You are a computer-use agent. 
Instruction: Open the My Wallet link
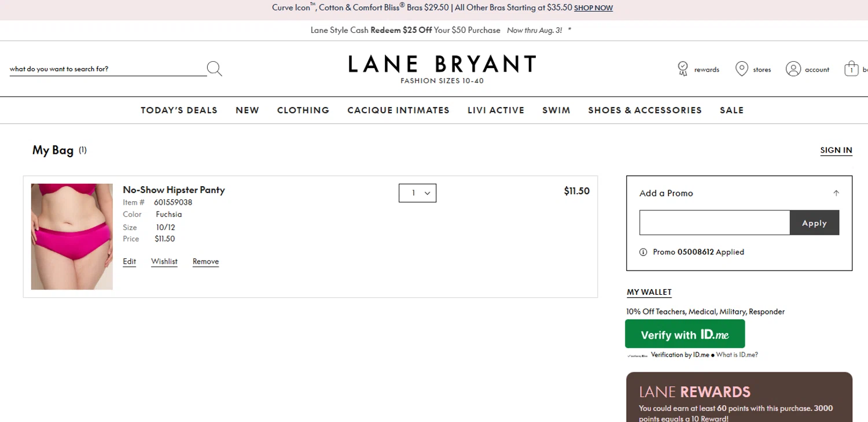(649, 292)
